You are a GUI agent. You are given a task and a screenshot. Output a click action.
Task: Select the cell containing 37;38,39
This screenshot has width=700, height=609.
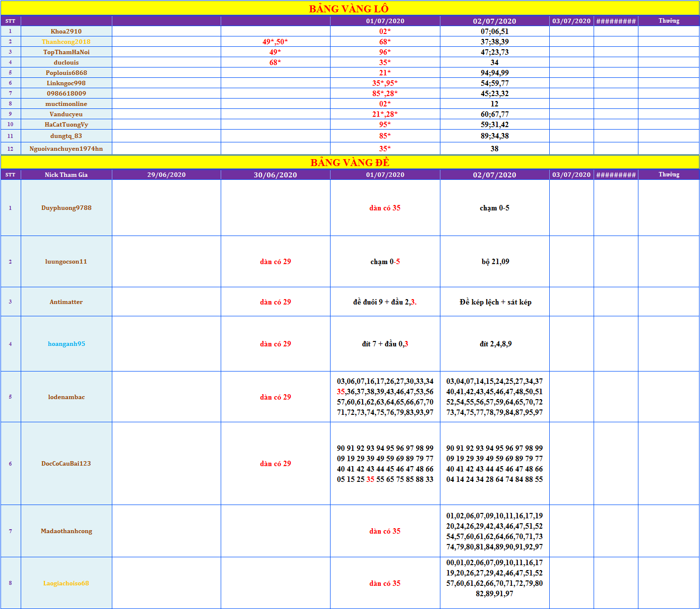tap(495, 41)
